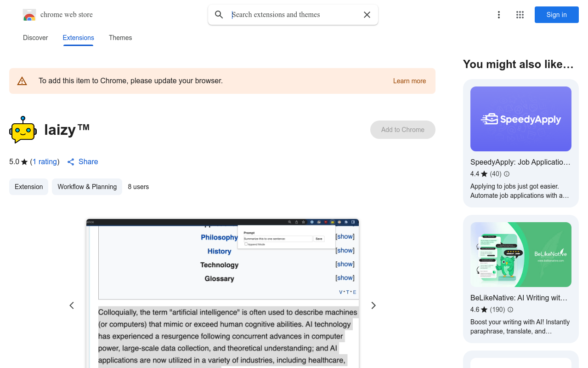Image resolution: width=588 pixels, height=368 pixels.
Task: Open the Themes tab
Action: tap(120, 38)
